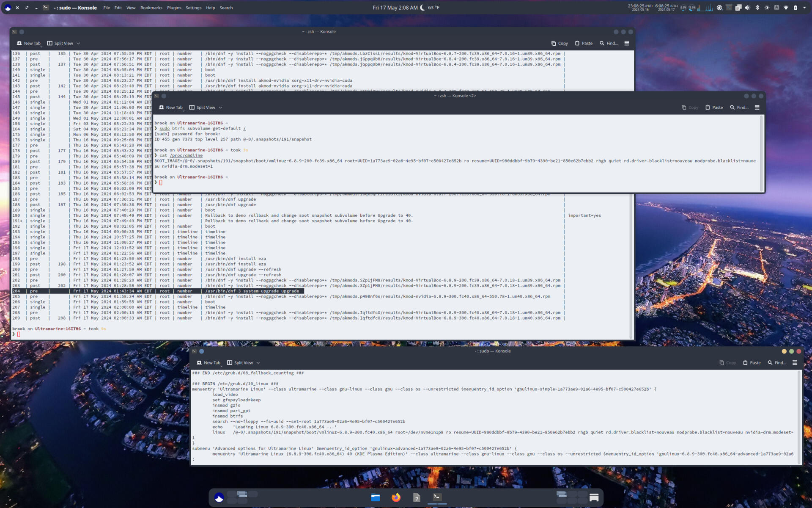Click the scrollbar in the sudo Konsole window
The image size is (812, 508).
tap(799, 417)
